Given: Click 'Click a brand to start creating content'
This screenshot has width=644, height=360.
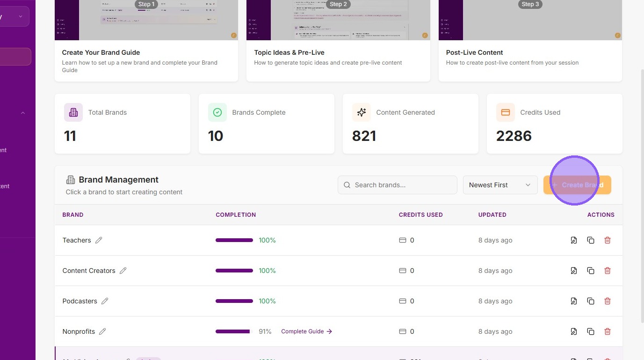Looking at the screenshot, I should 124,192.
